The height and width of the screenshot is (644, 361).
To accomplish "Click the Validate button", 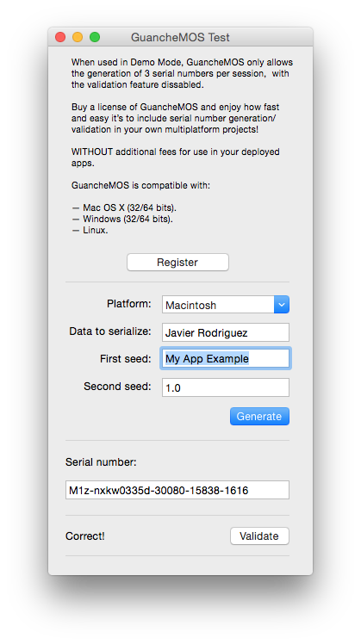I will coord(259,536).
